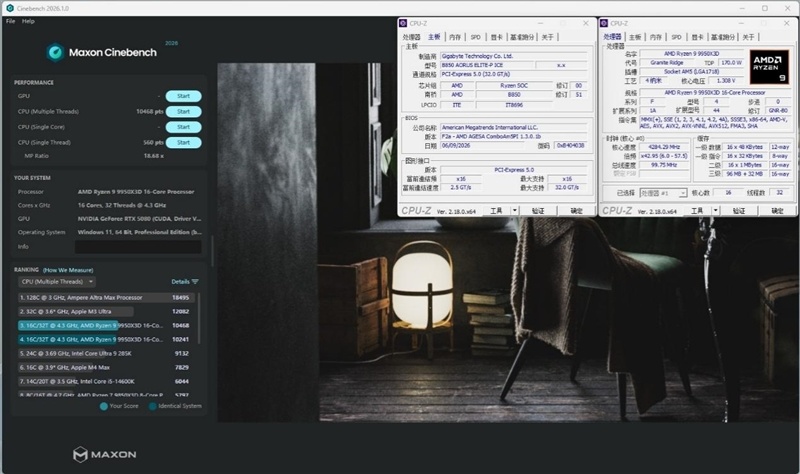Click the Socket AM5 (LGA1718) field

(x=691, y=71)
